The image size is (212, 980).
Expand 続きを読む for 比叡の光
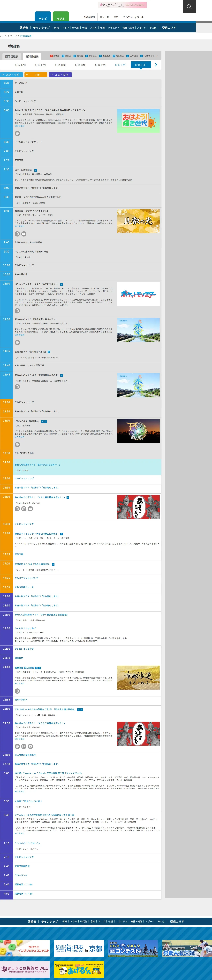tap(19, 226)
